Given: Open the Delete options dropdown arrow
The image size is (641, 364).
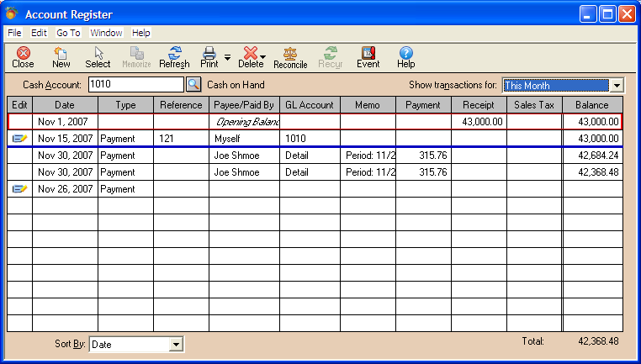Looking at the screenshot, I should tap(262, 57).
